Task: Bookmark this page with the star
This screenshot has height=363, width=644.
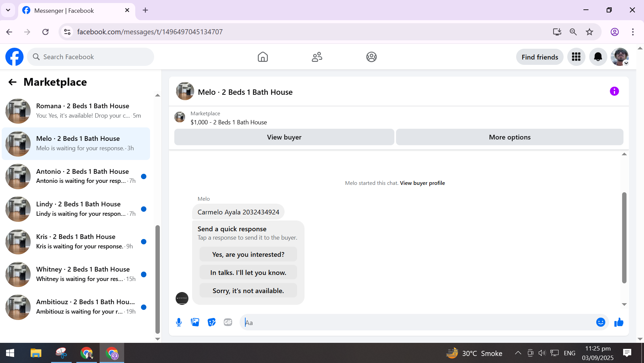Action: (x=589, y=32)
